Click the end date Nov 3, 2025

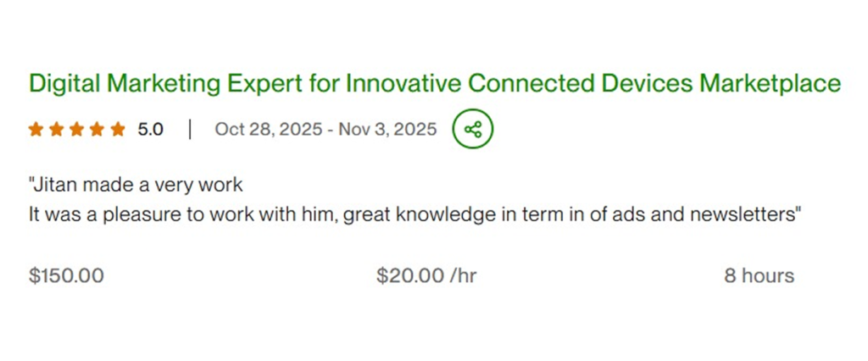pos(387,130)
